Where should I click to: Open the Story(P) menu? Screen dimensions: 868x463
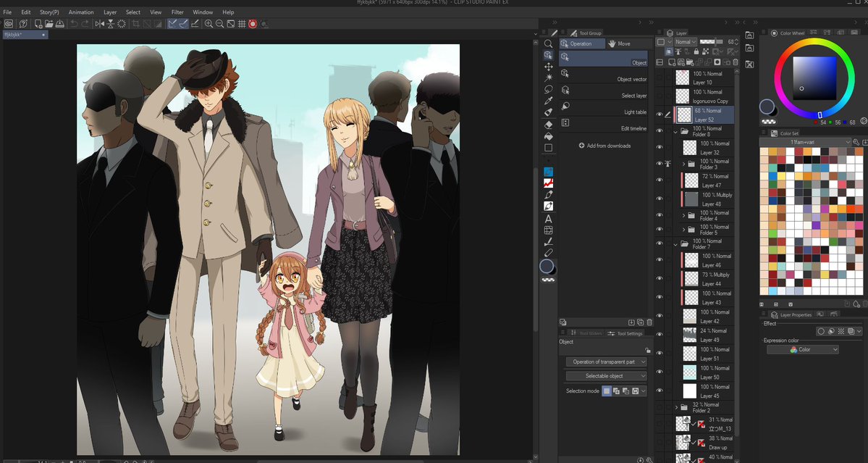tap(49, 12)
